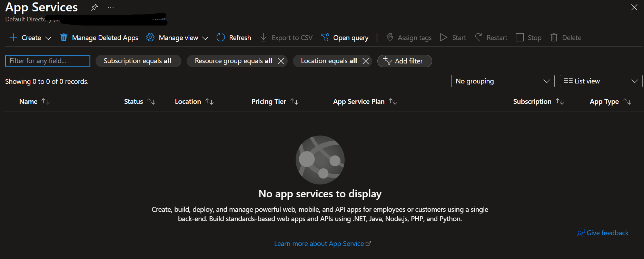644x259 pixels.
Task: Remove the Resource group filter
Action: pos(281,61)
